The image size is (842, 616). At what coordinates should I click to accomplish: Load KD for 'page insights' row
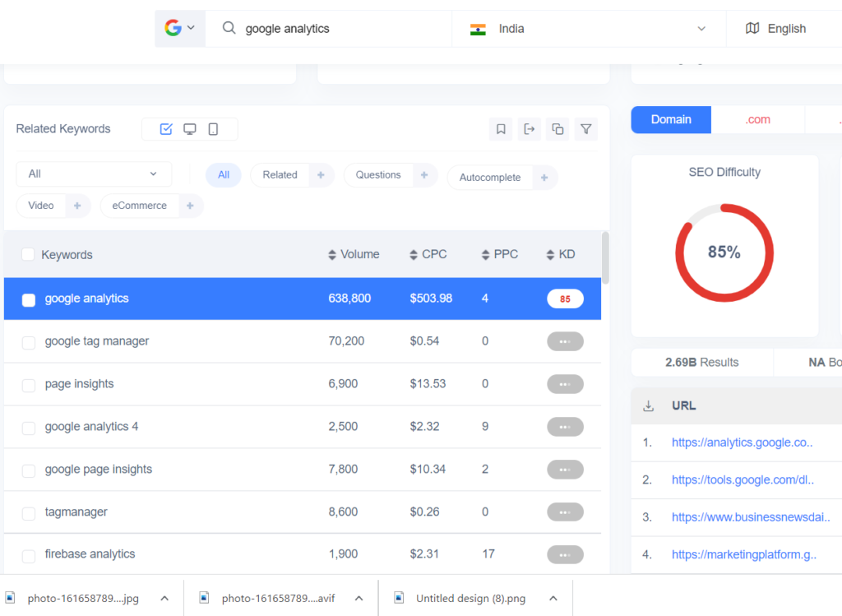(x=565, y=384)
